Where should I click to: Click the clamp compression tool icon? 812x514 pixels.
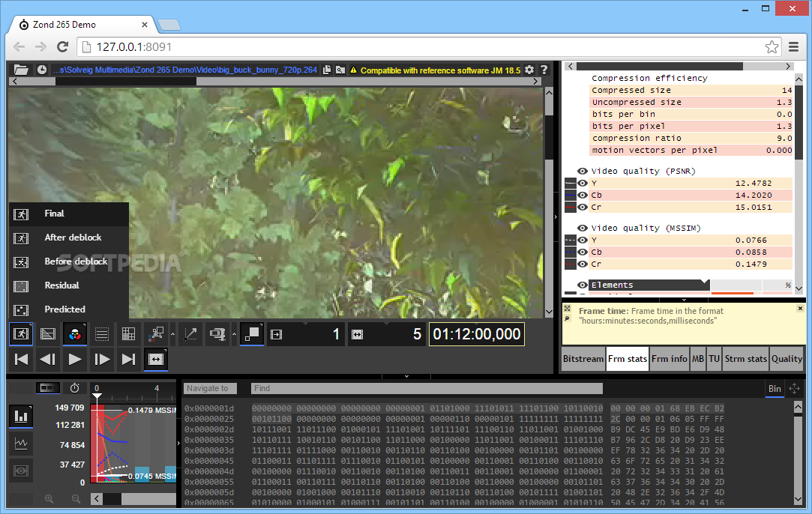pyautogui.click(x=217, y=334)
